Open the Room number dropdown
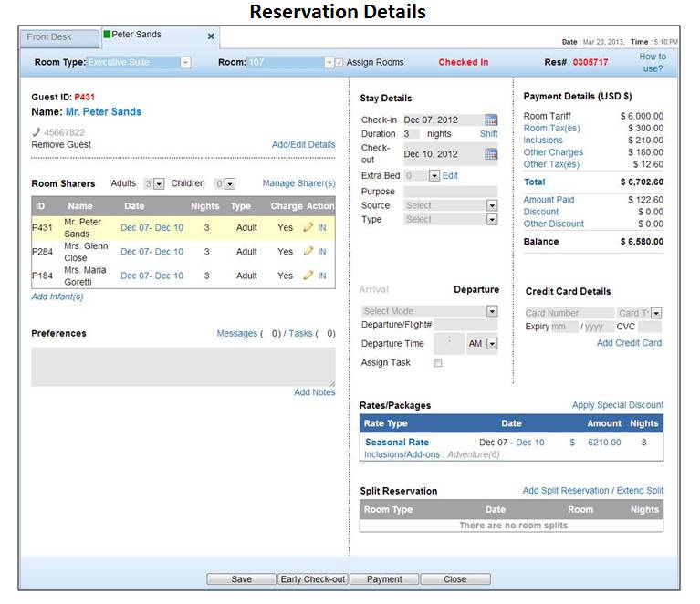700x604 pixels. click(x=329, y=62)
